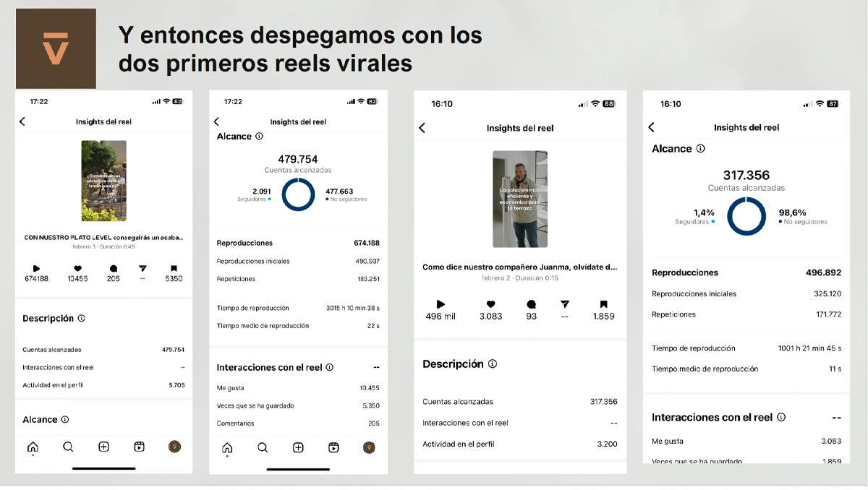This screenshot has width=868, height=490.
Task: Tap the comment bubble icon above 93
Action: click(532, 304)
